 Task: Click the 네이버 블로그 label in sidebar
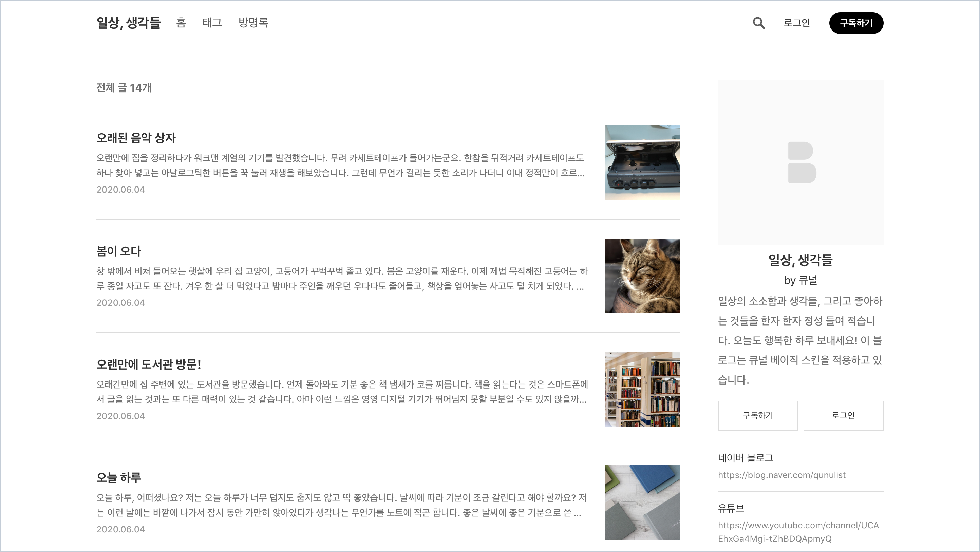tap(745, 458)
